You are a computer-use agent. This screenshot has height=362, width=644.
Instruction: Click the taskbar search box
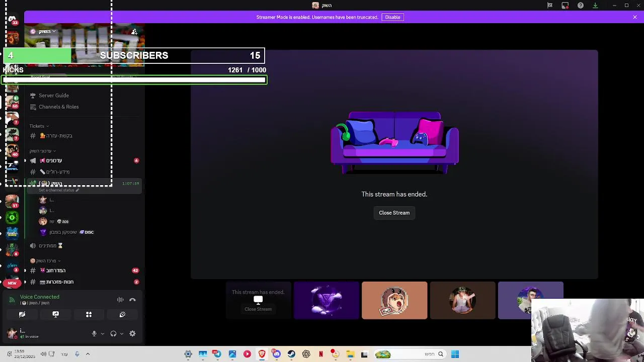click(410, 354)
